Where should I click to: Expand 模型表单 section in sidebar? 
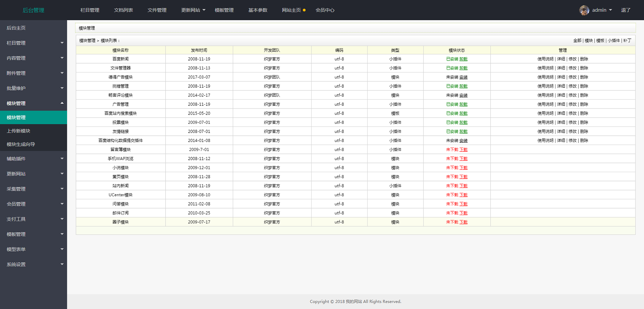[x=33, y=249]
